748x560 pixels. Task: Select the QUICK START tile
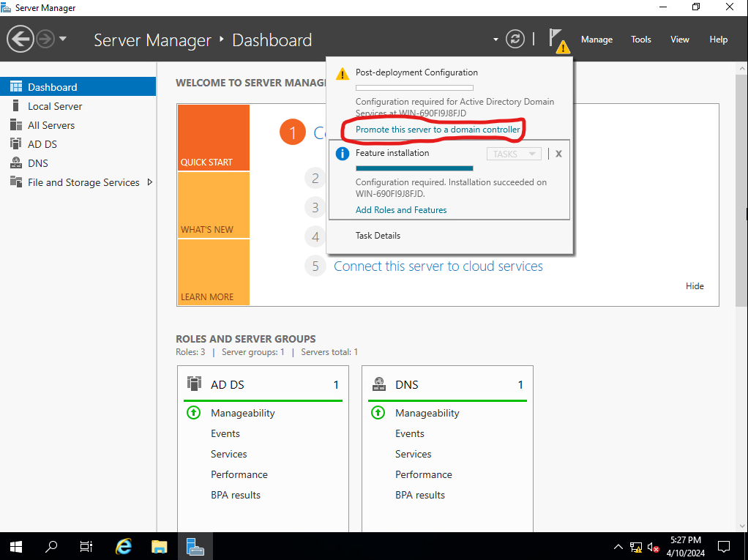coord(213,138)
